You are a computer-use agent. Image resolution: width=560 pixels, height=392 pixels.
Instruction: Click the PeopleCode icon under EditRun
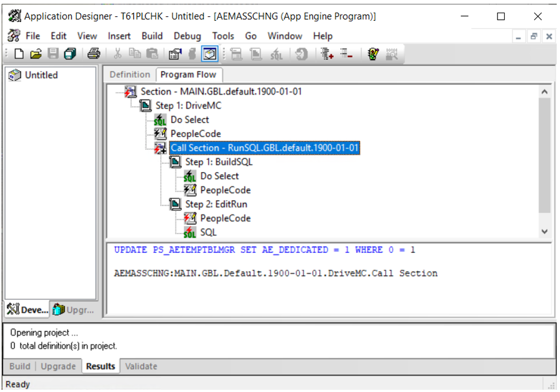[x=190, y=218]
